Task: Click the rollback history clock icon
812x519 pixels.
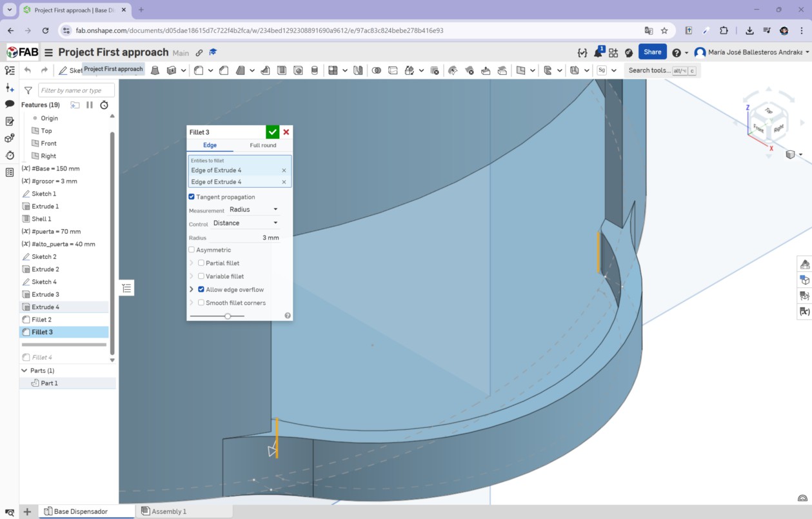Action: click(x=104, y=105)
